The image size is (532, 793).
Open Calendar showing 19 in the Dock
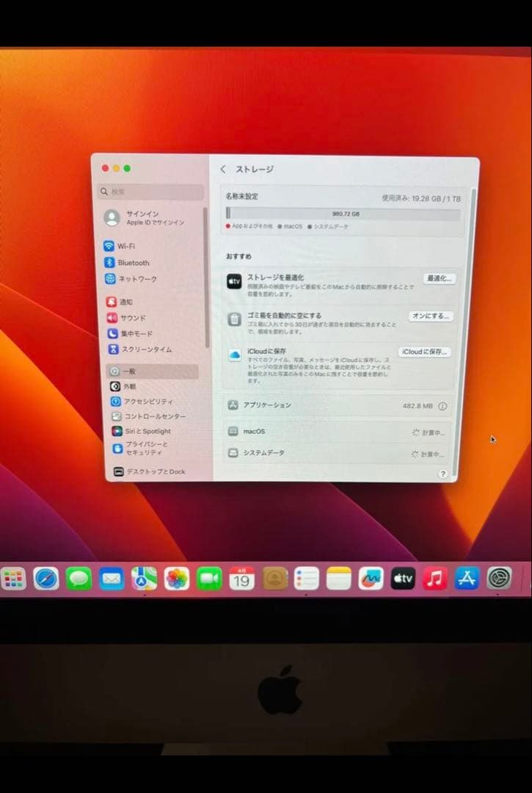click(x=242, y=579)
